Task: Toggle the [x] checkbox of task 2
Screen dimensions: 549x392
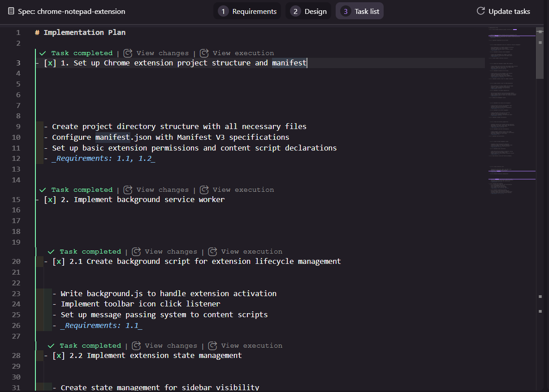Action: 50,199
